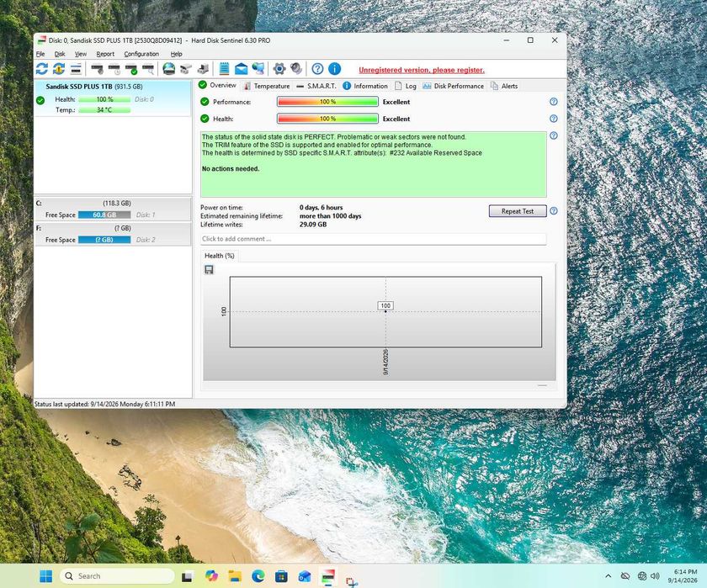This screenshot has width=707, height=588.
Task: Show hidden system tray icons chevron
Action: pos(609,576)
